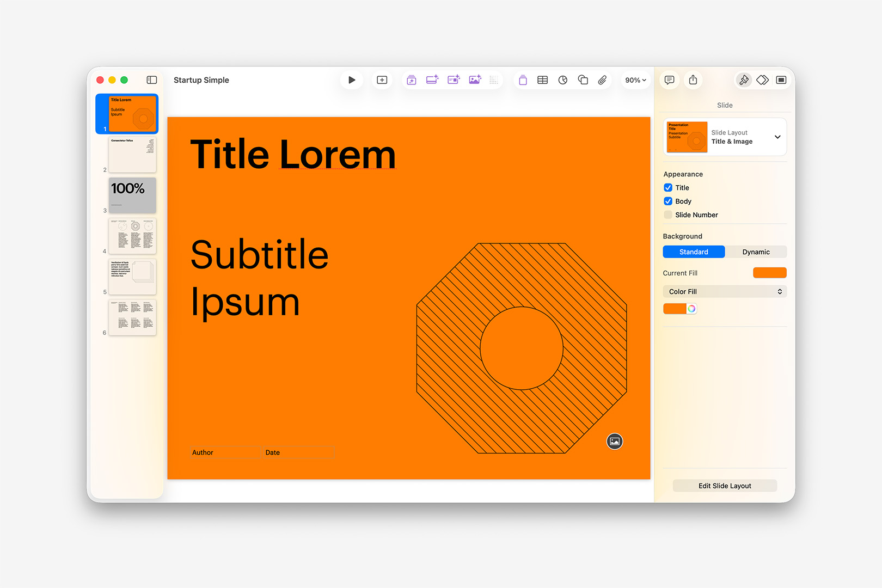Open the Color Fill dropdown
This screenshot has width=882, height=588.
[x=724, y=291]
